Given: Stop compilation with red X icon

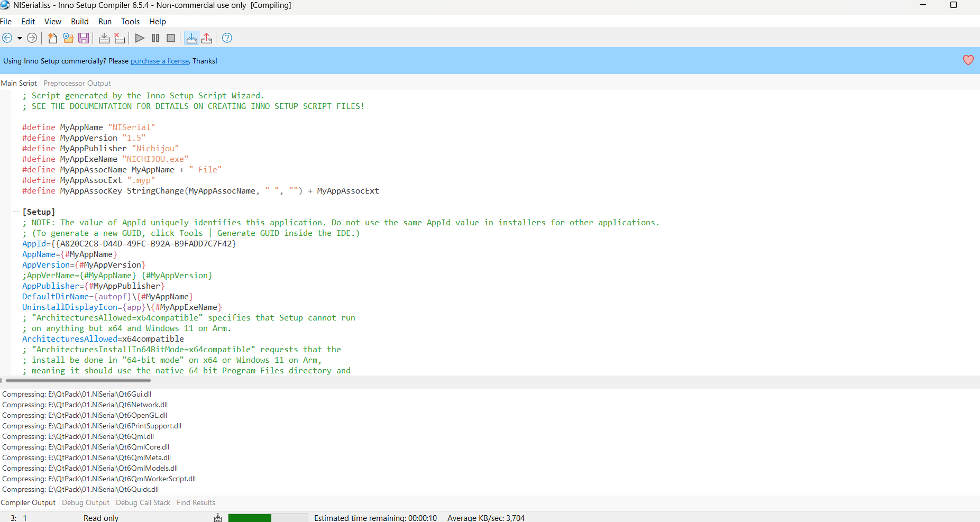Looking at the screenshot, I should coord(120,38).
